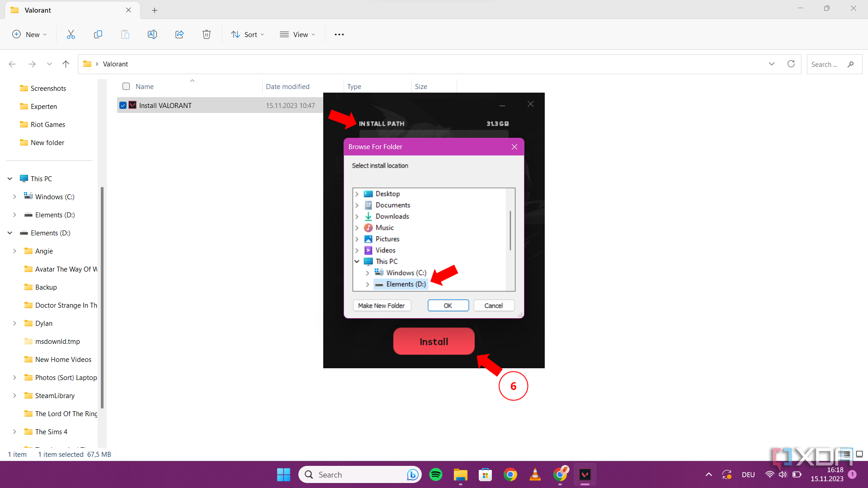Open the clock and date flyout
Screen dimensions: 868x488
coord(827,474)
